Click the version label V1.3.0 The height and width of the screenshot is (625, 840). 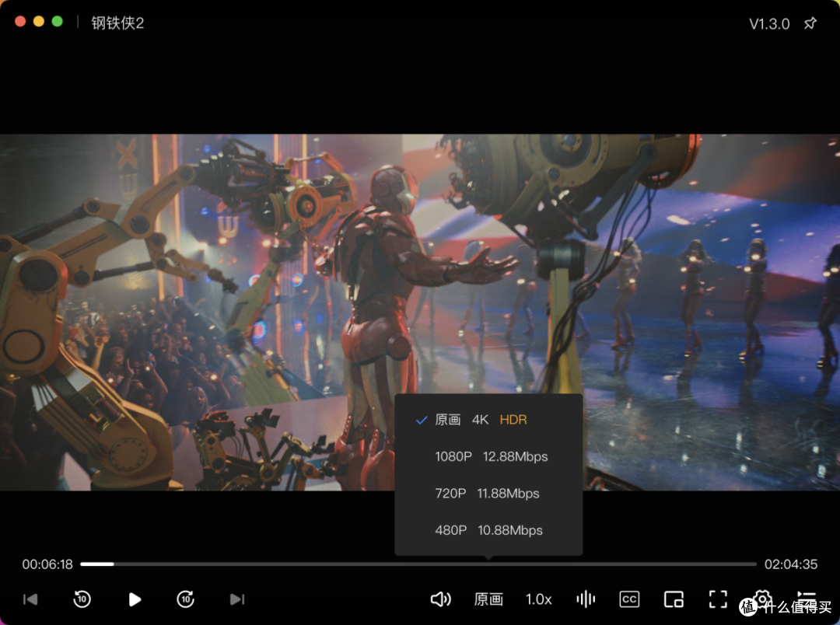(x=768, y=23)
